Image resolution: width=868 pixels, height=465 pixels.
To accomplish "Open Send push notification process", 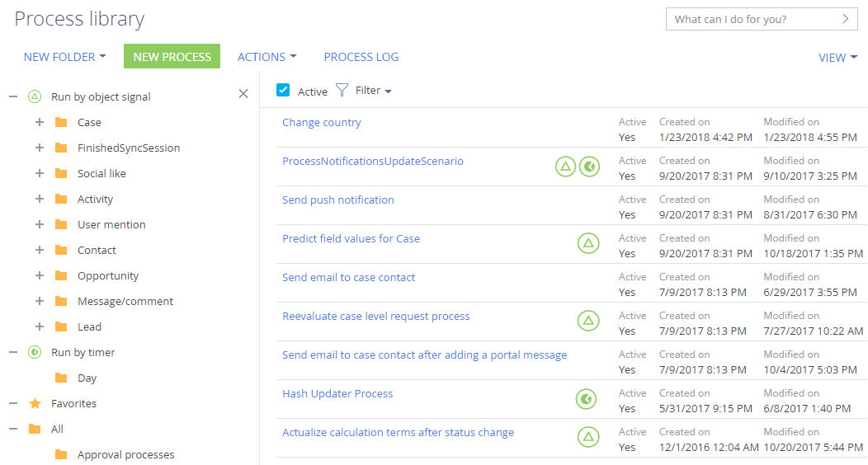I will tap(338, 200).
